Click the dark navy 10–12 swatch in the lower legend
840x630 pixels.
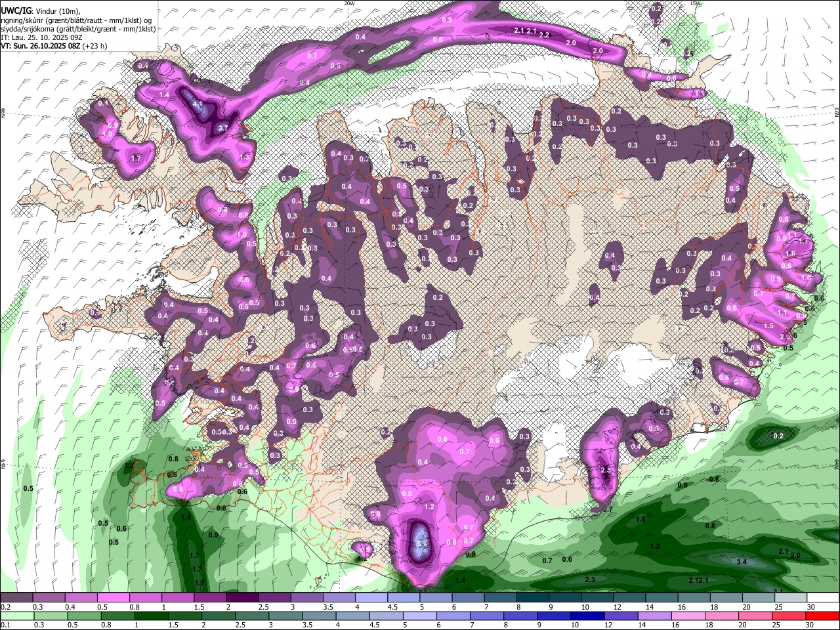tap(586, 616)
